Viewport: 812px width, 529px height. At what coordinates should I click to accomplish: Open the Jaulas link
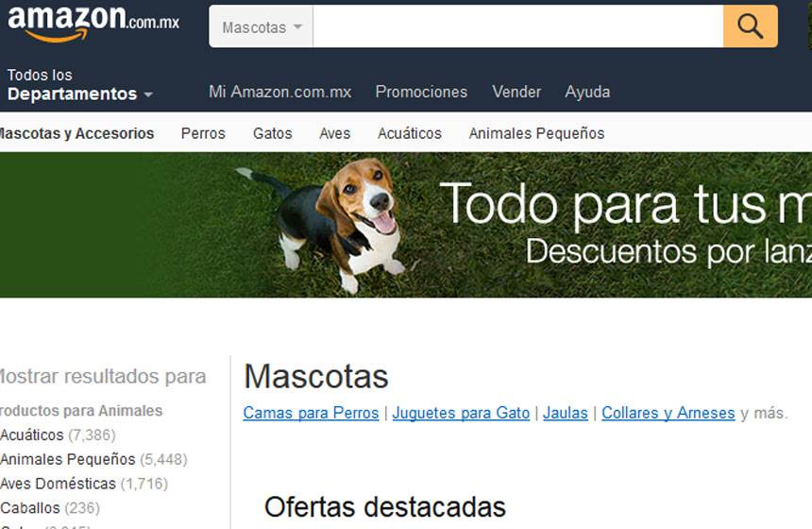[566, 413]
